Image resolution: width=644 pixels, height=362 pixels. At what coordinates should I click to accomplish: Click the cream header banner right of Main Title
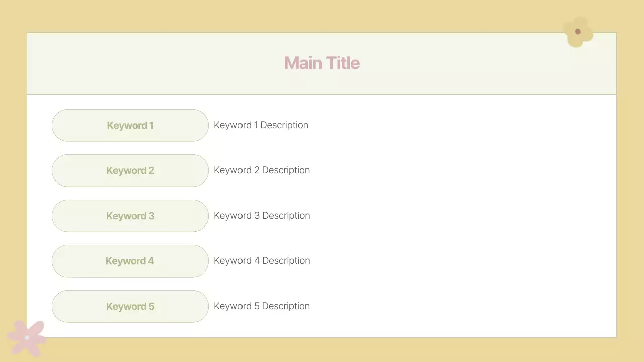(478, 63)
